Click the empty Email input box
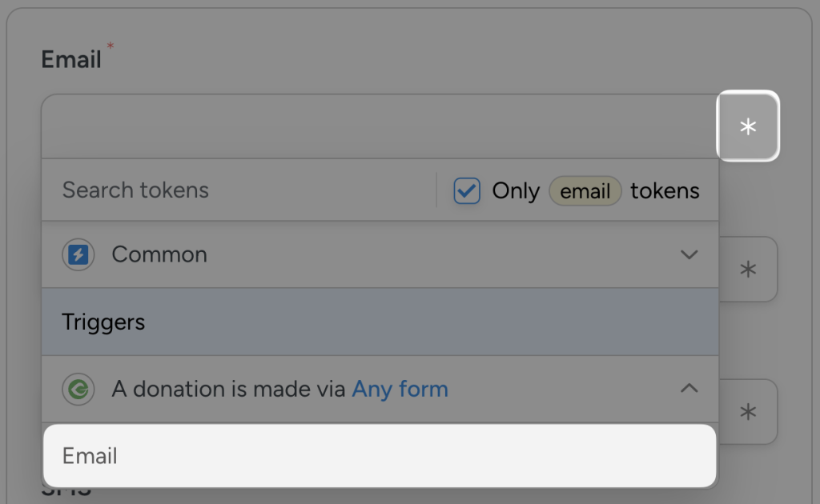The image size is (820, 504). pyautogui.click(x=376, y=126)
